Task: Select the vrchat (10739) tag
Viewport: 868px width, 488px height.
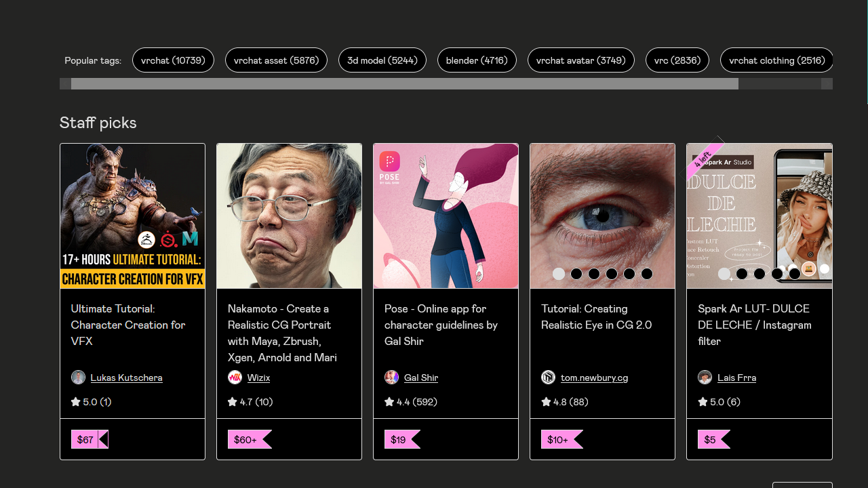Action: click(173, 60)
